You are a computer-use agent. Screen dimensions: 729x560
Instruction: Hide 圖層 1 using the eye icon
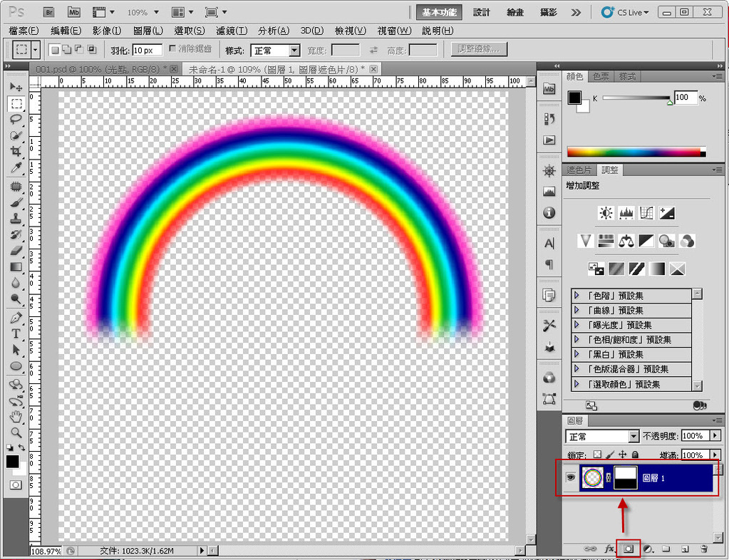[571, 478]
